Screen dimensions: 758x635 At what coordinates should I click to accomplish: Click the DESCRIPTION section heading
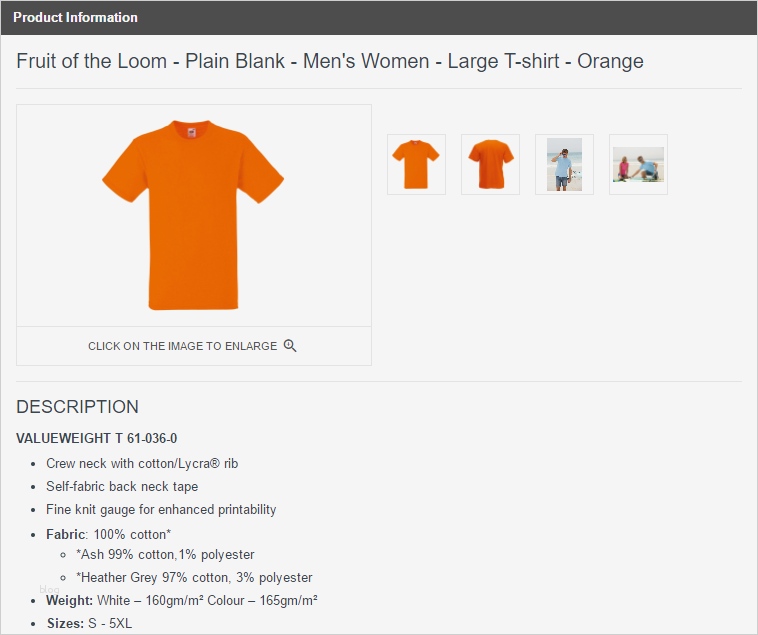tap(78, 407)
